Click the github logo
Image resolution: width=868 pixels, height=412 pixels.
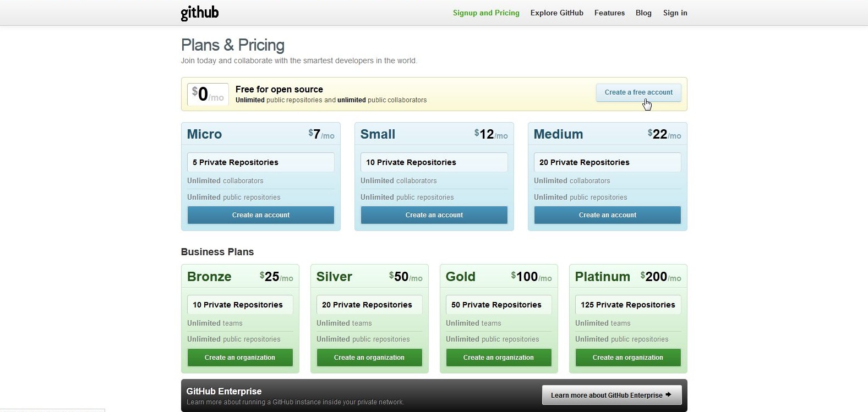(x=199, y=13)
